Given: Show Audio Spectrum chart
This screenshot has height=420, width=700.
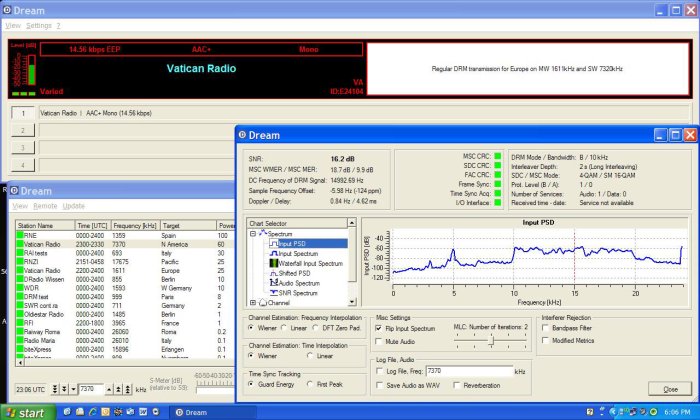Looking at the screenshot, I should (295, 283).
